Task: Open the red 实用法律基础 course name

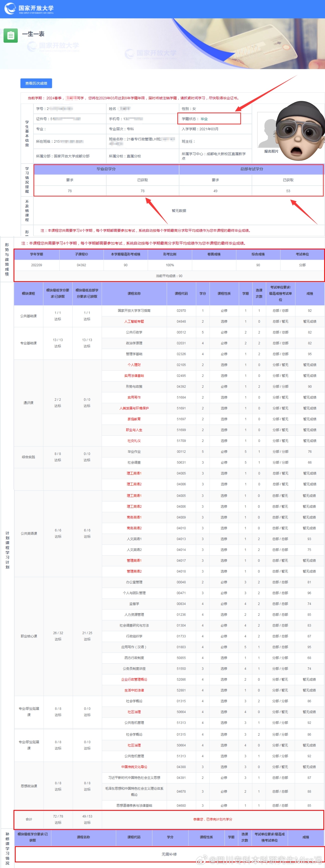Action: tap(134, 376)
